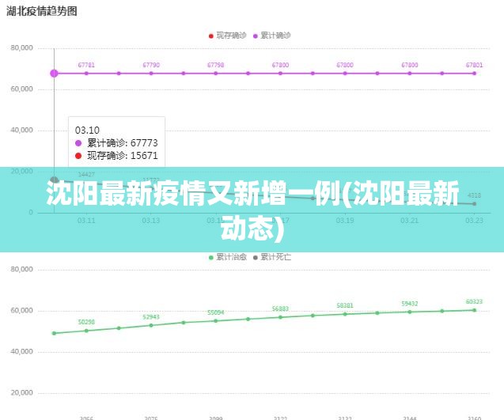Click the purple 累计确诊 legend dot

coord(256,36)
